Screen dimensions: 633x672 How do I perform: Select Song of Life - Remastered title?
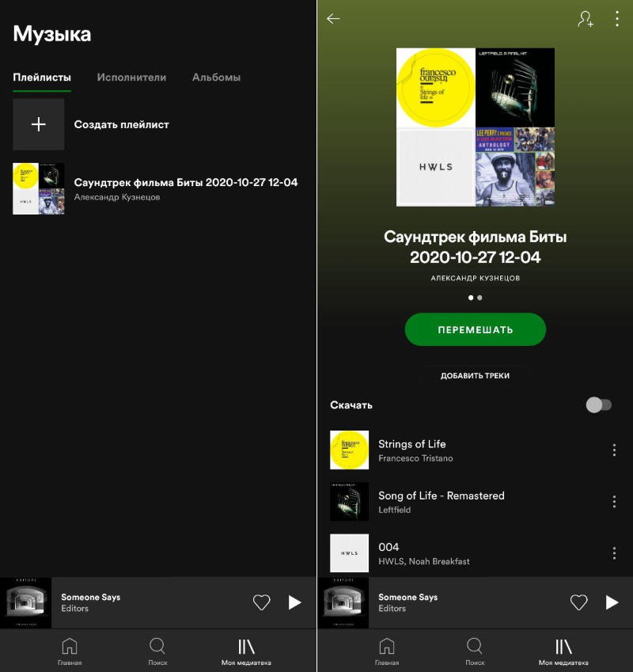click(x=442, y=495)
